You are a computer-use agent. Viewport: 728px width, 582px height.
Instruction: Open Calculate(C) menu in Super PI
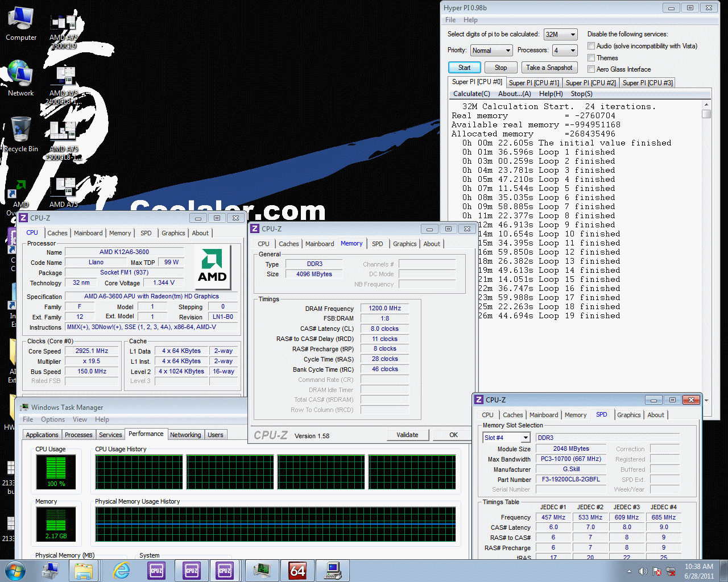[x=471, y=94]
